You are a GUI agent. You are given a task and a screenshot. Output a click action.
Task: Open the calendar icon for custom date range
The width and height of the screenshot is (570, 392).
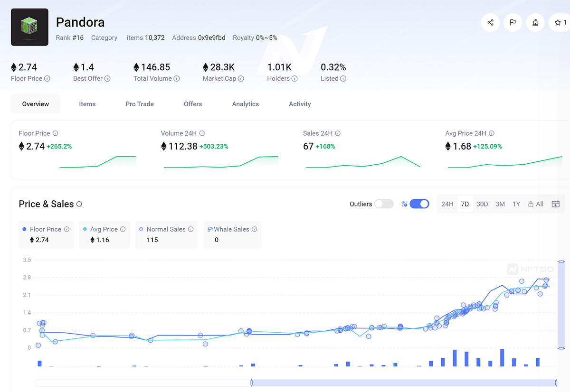555,204
